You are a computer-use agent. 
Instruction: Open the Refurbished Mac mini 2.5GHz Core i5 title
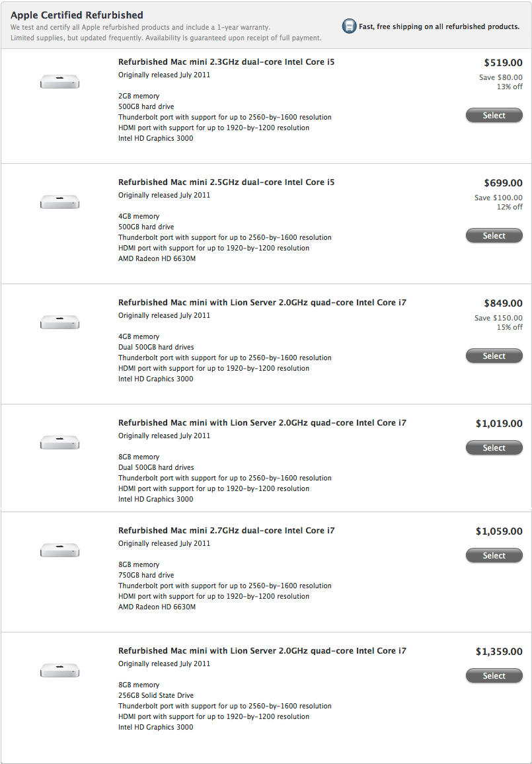point(227,182)
